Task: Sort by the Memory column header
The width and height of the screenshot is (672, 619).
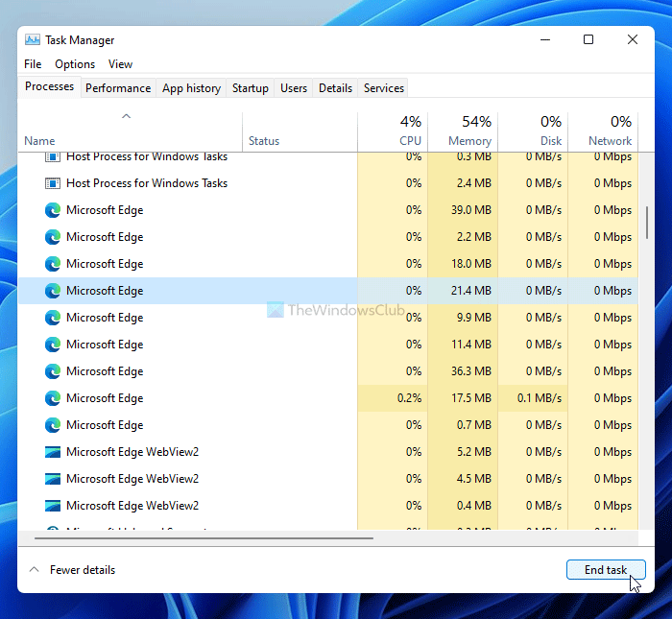Action: [463, 131]
